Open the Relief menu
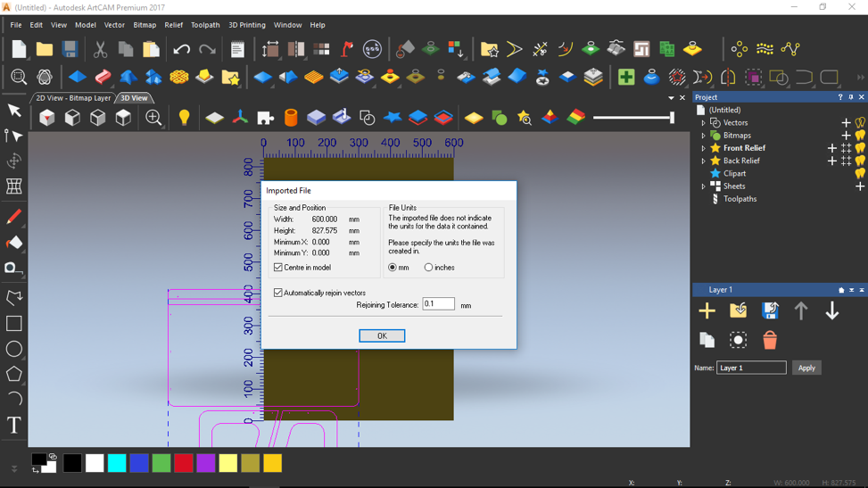 pyautogui.click(x=173, y=25)
